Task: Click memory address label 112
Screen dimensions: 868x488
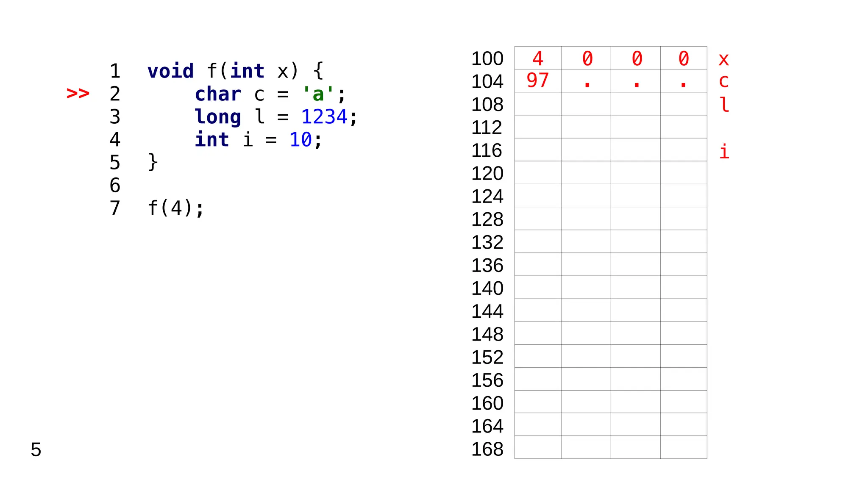Action: tap(487, 127)
